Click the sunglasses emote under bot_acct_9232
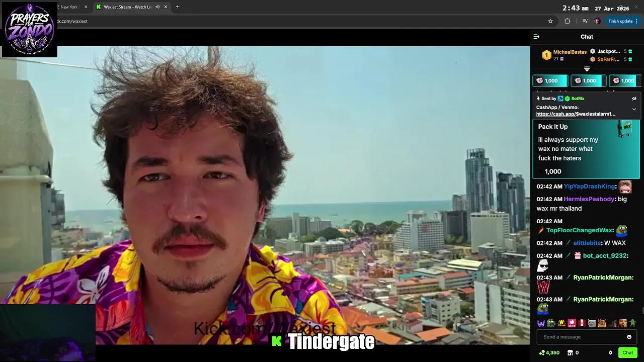This screenshot has height=362, width=644. coord(542,265)
